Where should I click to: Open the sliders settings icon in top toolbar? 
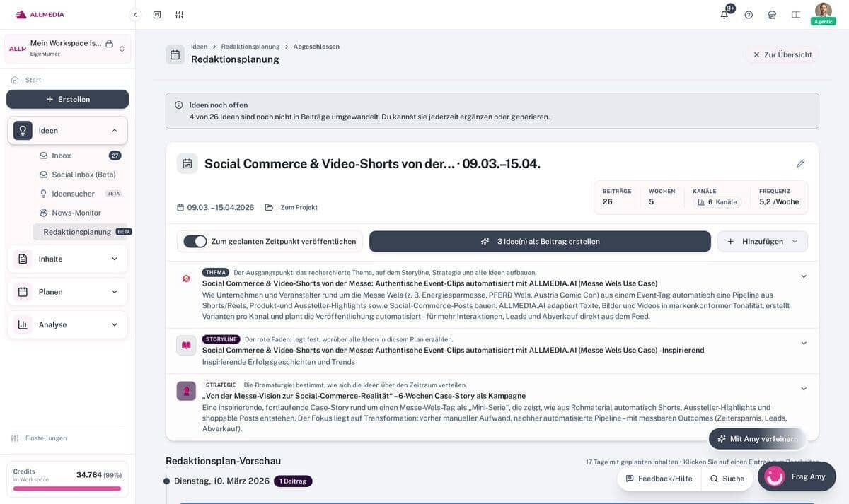[x=180, y=15]
